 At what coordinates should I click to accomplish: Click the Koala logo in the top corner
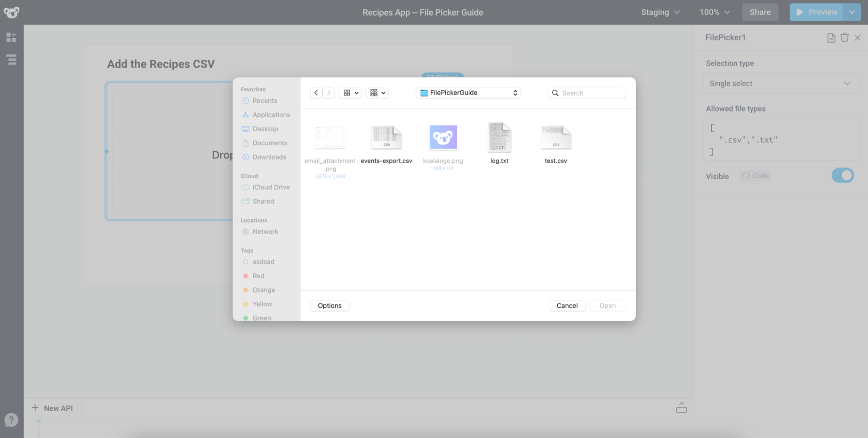tap(11, 12)
